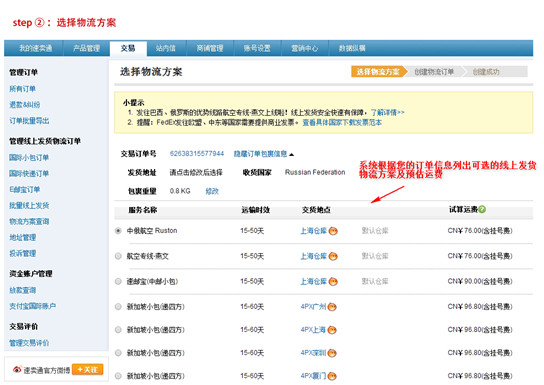Collapse 隐藏订单包裹信息 section
Viewport: 544px width, 385px height.
(x=264, y=154)
